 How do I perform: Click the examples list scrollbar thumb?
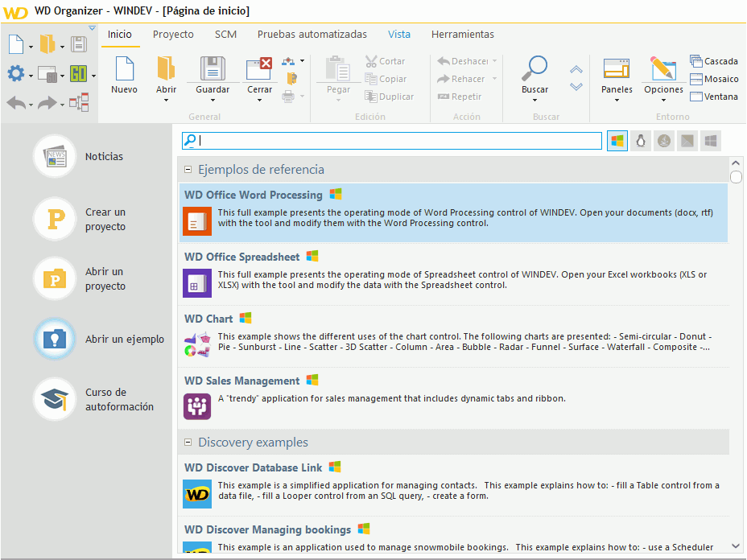736,177
